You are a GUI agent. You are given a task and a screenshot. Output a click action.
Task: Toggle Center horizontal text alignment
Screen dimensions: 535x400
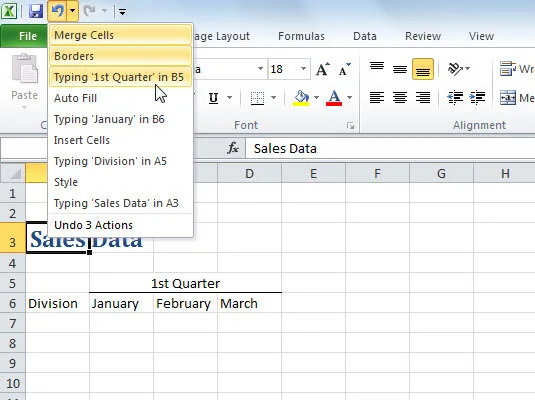(400, 98)
